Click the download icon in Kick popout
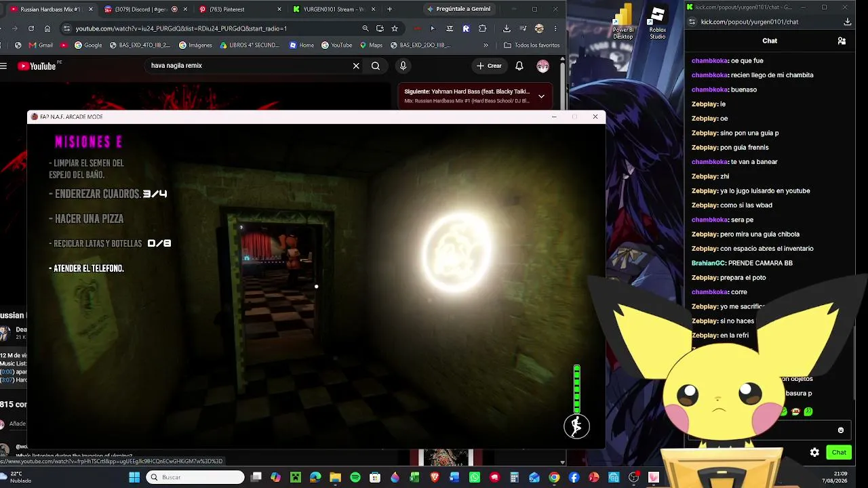 848,22
